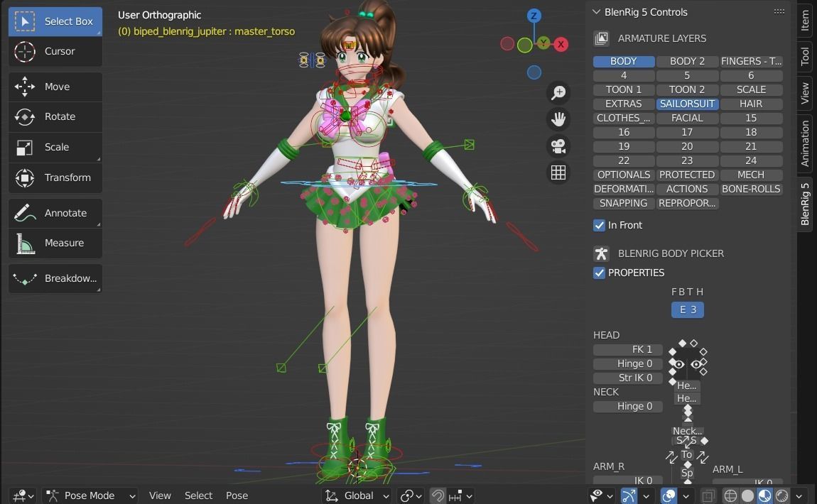Click the SNAPPING layer button
Image resolution: width=817 pixels, height=504 pixels.
[x=624, y=204]
